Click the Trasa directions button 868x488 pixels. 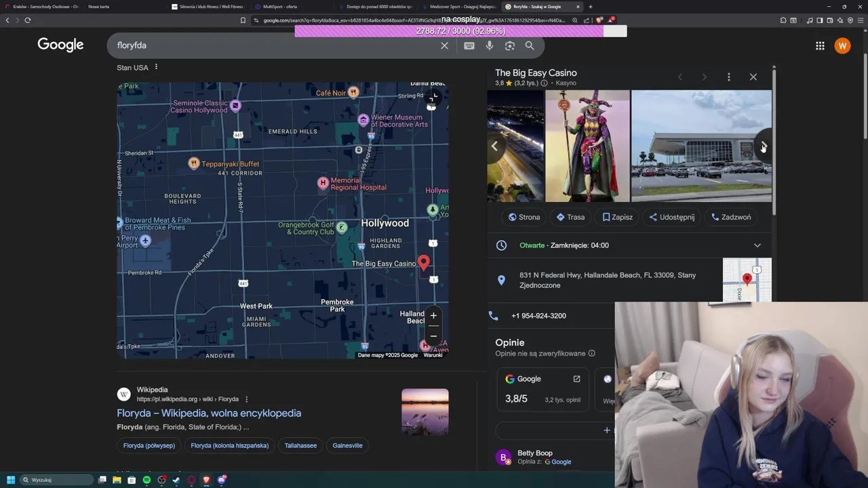570,217
